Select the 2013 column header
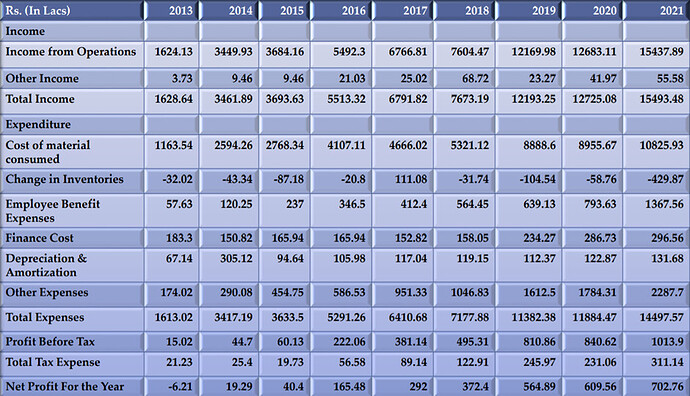 [172, 11]
